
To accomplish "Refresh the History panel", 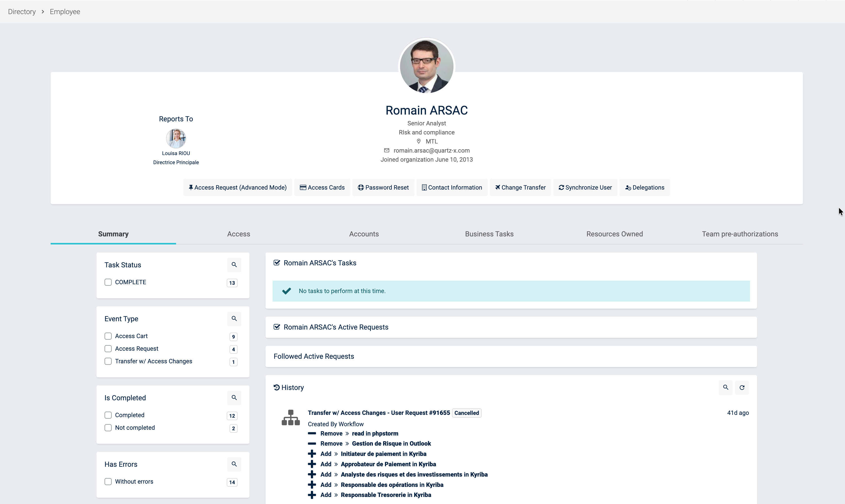I will [x=742, y=387].
